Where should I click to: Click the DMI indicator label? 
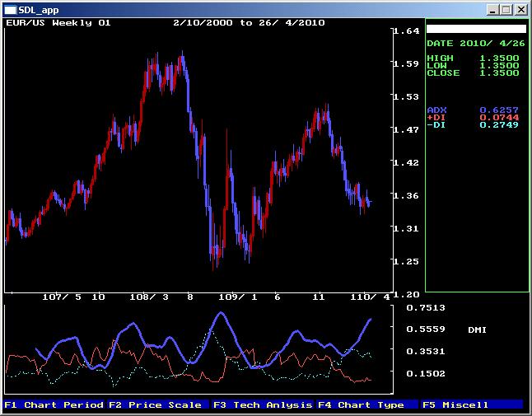(477, 330)
